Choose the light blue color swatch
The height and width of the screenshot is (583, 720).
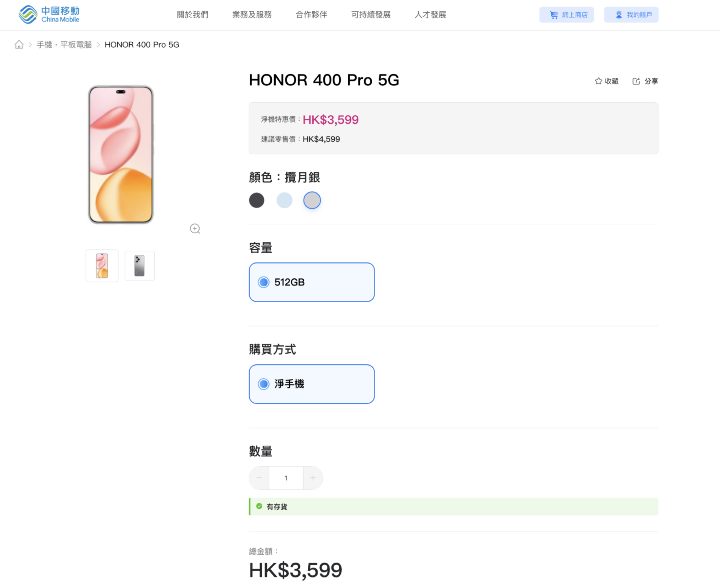click(x=284, y=200)
